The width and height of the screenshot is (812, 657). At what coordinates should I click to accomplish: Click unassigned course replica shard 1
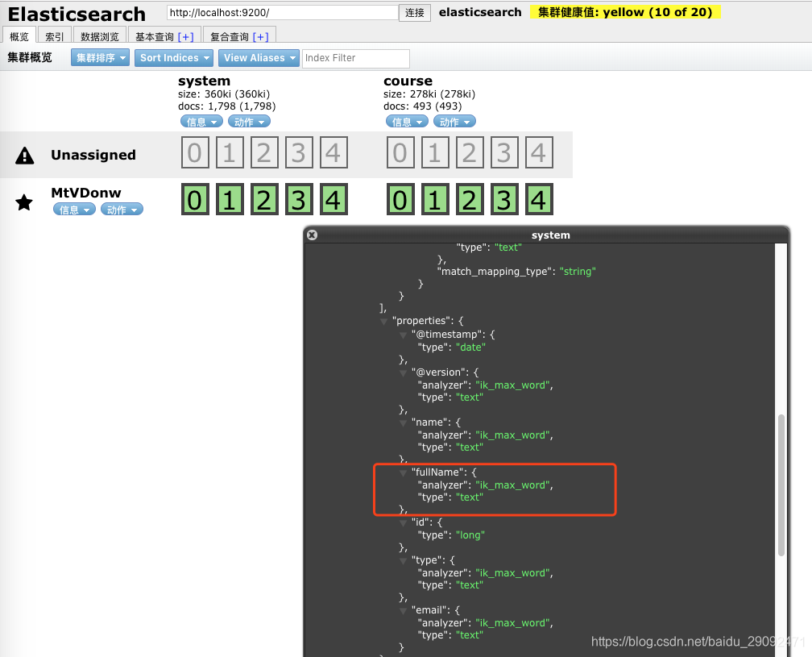(435, 152)
